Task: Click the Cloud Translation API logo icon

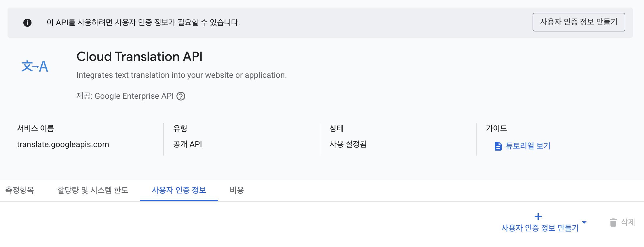Action: (35, 66)
